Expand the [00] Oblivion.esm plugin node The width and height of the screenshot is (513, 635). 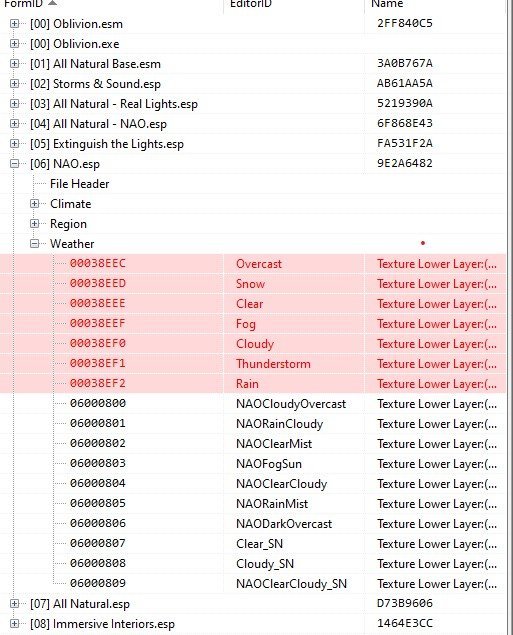pyautogui.click(x=15, y=24)
